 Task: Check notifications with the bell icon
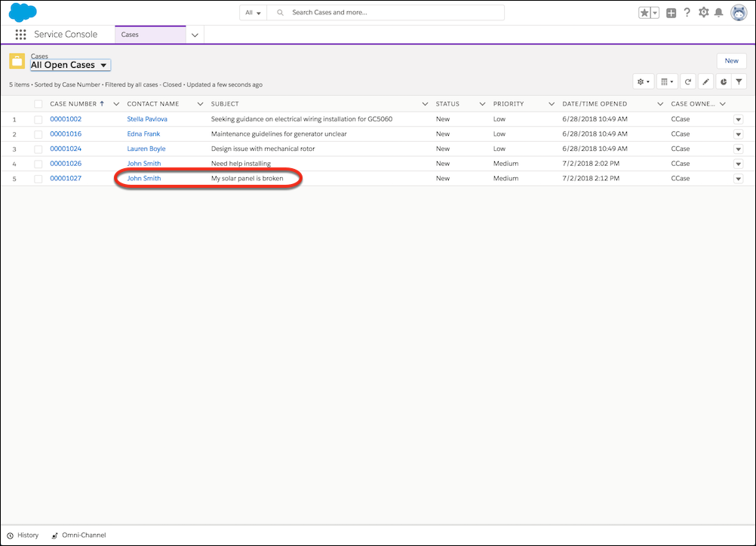(x=718, y=12)
